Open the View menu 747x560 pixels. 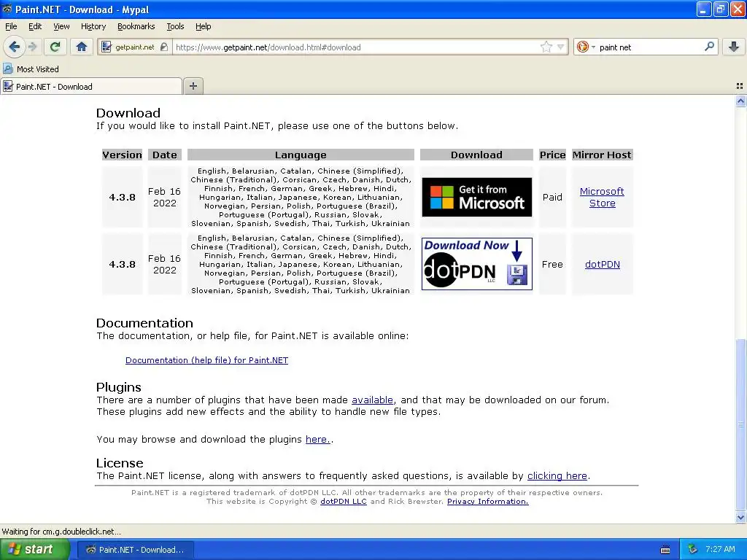point(61,26)
